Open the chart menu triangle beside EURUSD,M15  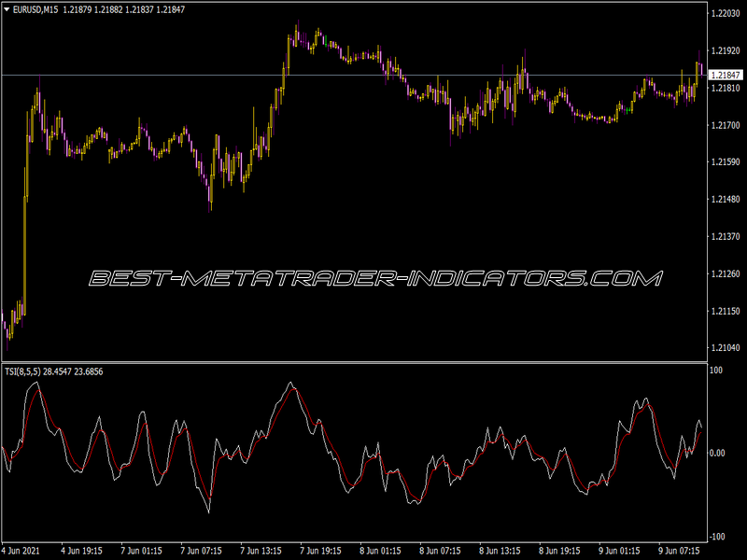click(7, 9)
